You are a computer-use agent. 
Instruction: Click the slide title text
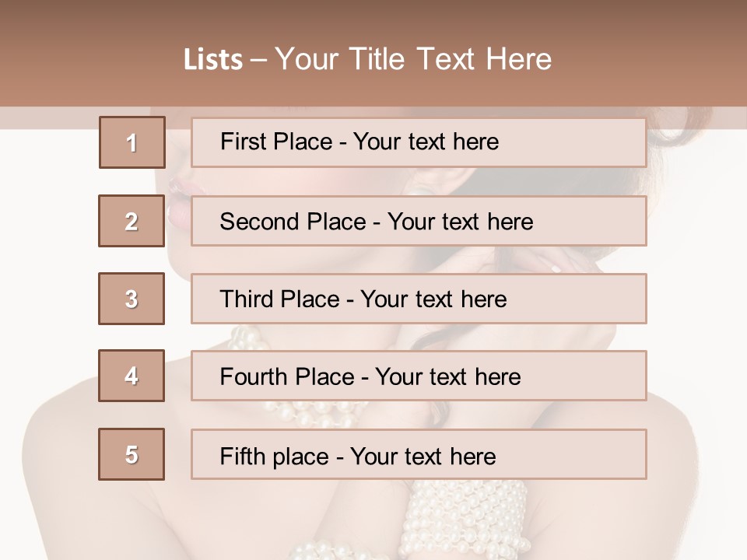coord(368,59)
